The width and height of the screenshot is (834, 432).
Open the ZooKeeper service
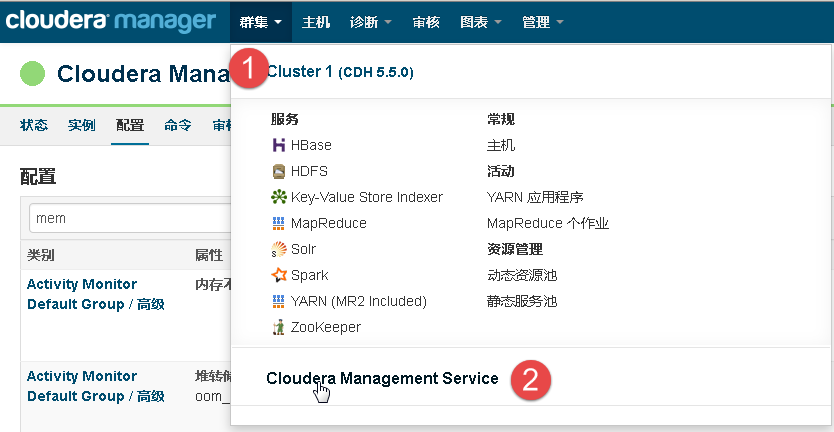pos(326,327)
